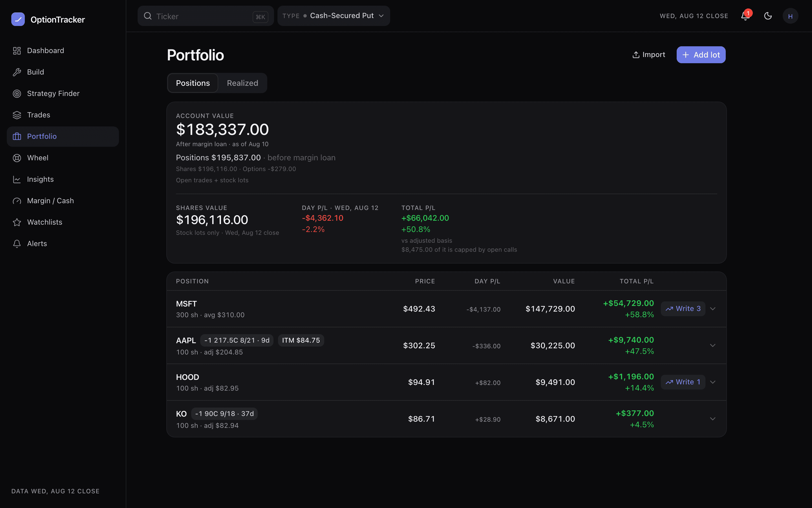Open notifications bell with red badge
812x508 pixels.
pyautogui.click(x=745, y=16)
